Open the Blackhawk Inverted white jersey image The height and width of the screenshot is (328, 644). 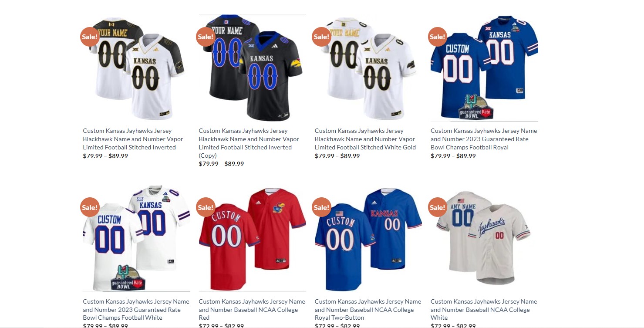tap(137, 68)
